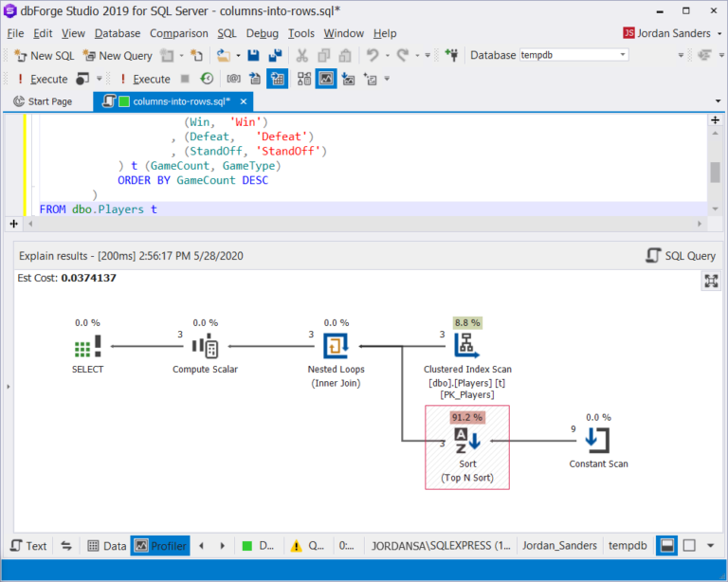Click fit-to-window icon in plan corner
Screen dimensions: 728x582
pos(711,281)
